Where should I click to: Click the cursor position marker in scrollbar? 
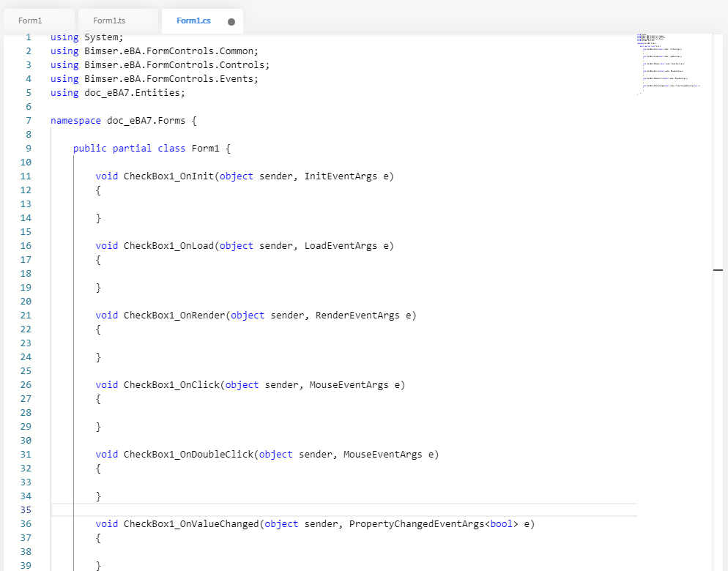pyautogui.click(x=718, y=270)
